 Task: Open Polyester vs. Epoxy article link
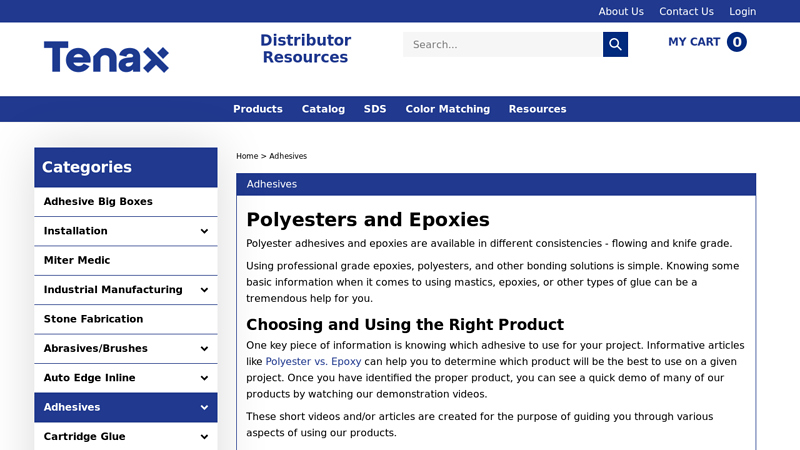(x=313, y=362)
